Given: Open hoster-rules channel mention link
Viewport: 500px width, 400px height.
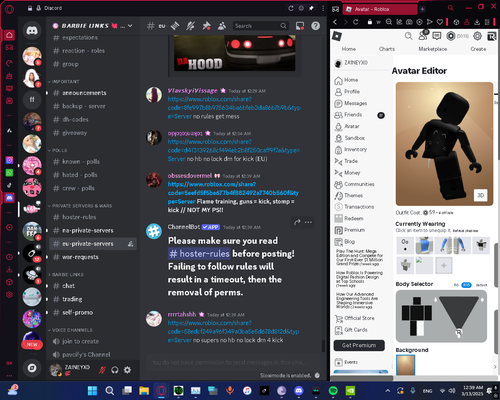Looking at the screenshot, I should (199, 254).
